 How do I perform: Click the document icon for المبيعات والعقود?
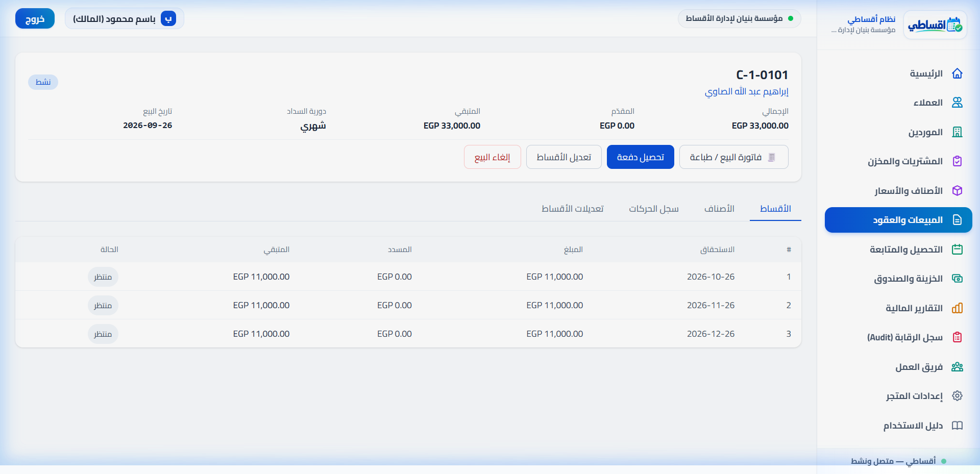[957, 220]
